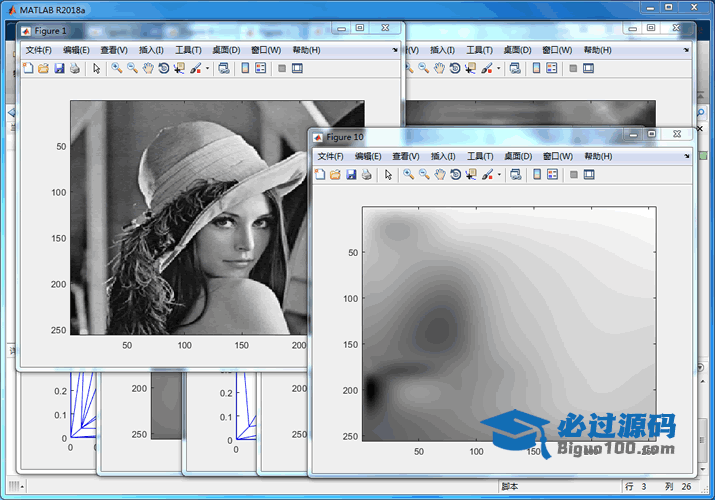Click New Figure icon in Figure 1 toolbar

coord(27,69)
